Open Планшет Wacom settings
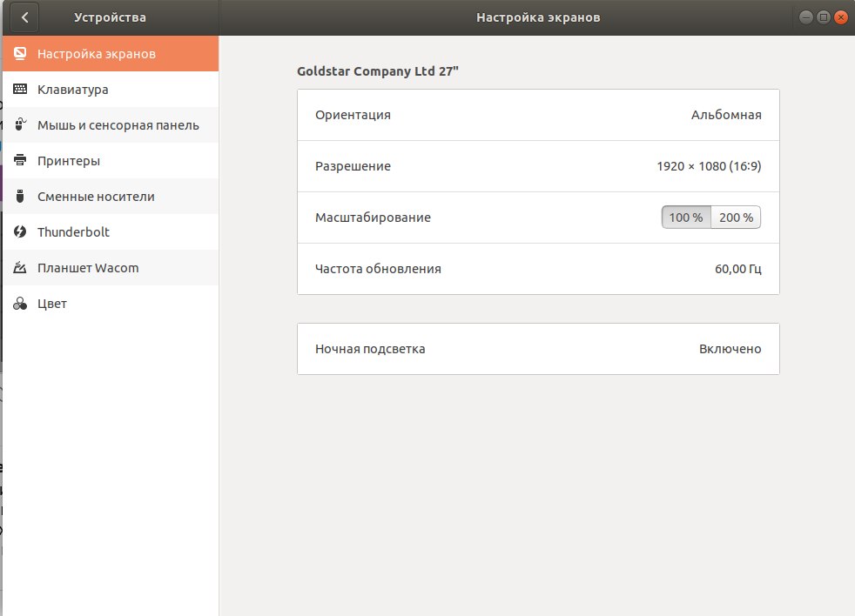Viewport: 855px width, 616px height. click(111, 268)
